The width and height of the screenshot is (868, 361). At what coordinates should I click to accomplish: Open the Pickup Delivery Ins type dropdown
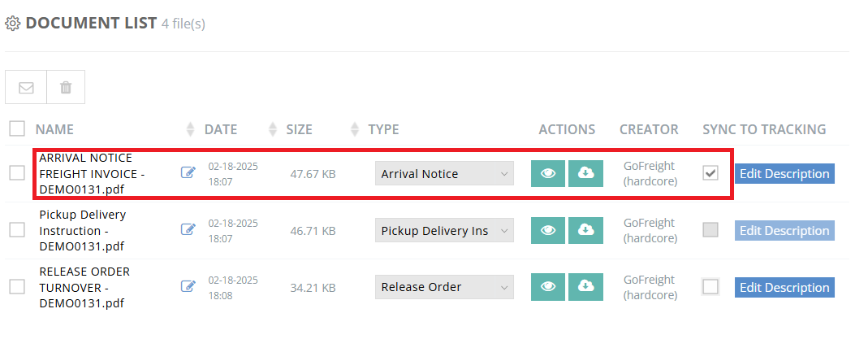(x=444, y=230)
